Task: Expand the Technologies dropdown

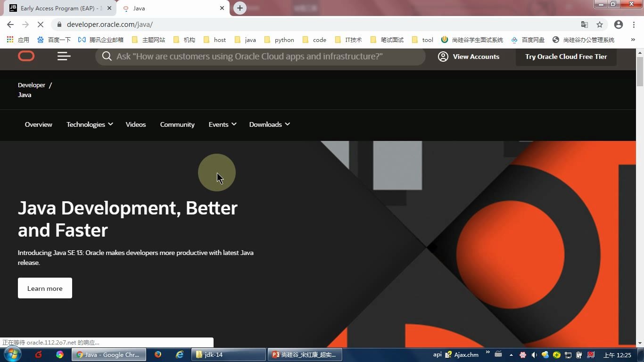Action: coord(90,124)
